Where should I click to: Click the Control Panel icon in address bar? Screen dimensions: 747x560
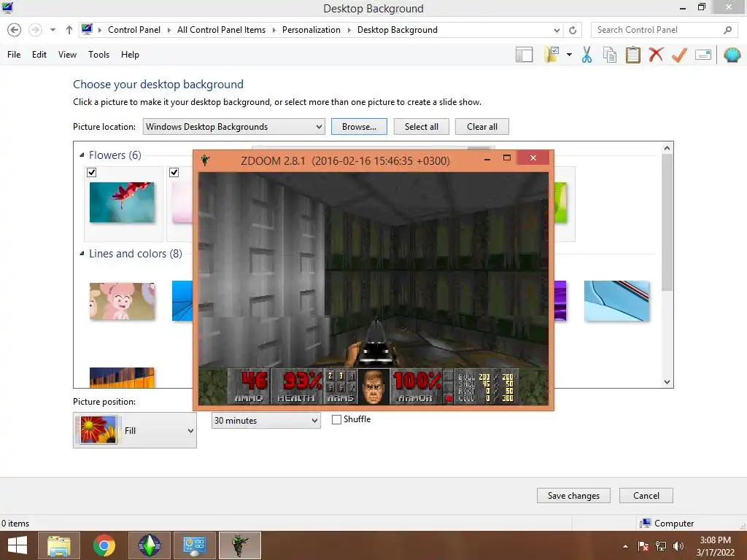pyautogui.click(x=87, y=29)
